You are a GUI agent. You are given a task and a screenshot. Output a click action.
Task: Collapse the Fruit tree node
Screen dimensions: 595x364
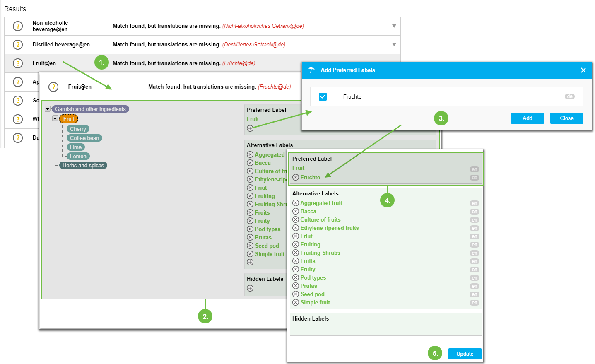pyautogui.click(x=55, y=118)
